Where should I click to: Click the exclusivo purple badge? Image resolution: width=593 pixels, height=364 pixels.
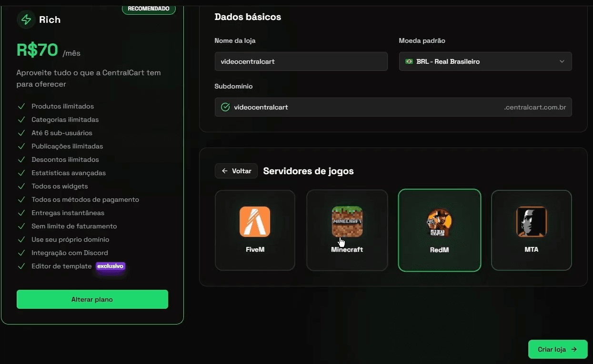tap(111, 266)
